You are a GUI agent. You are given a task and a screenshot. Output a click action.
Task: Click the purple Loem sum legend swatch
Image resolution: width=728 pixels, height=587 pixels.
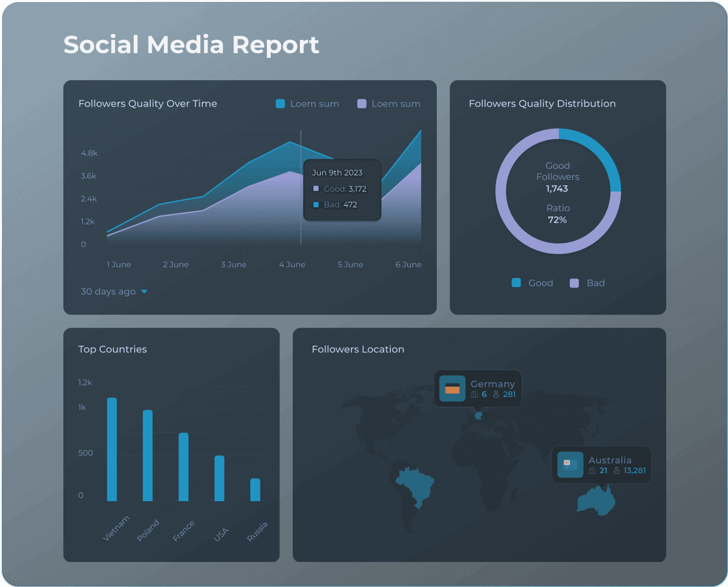[x=362, y=104]
